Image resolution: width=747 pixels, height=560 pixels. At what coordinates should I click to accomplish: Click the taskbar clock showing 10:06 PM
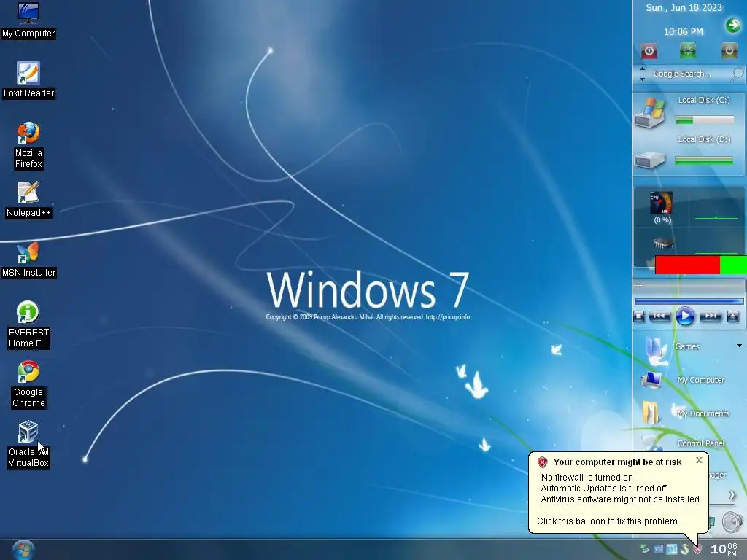pyautogui.click(x=724, y=550)
